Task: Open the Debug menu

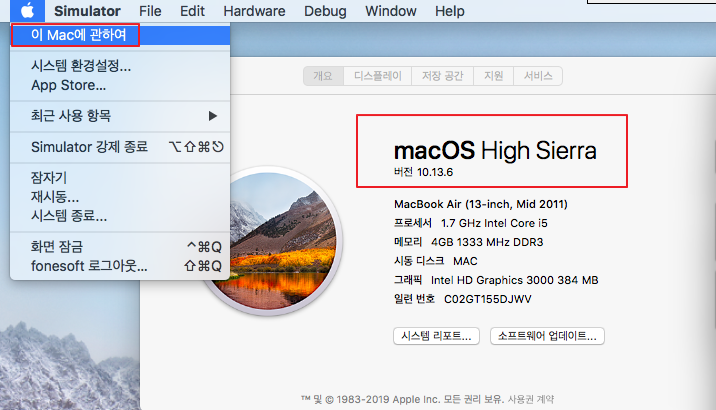Action: pos(325,11)
